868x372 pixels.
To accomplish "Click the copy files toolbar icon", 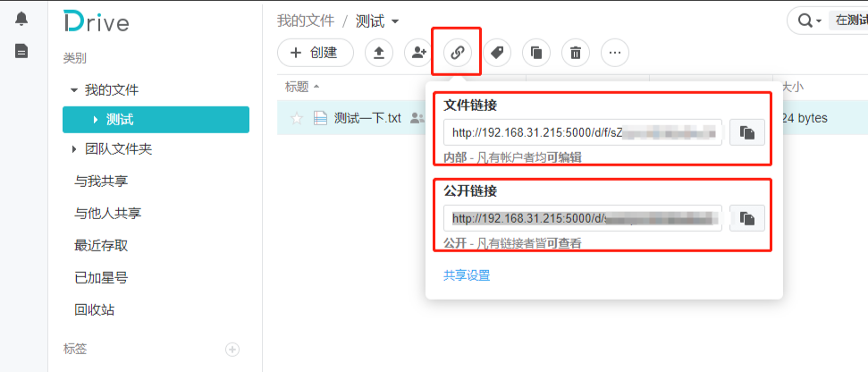I will [x=536, y=53].
